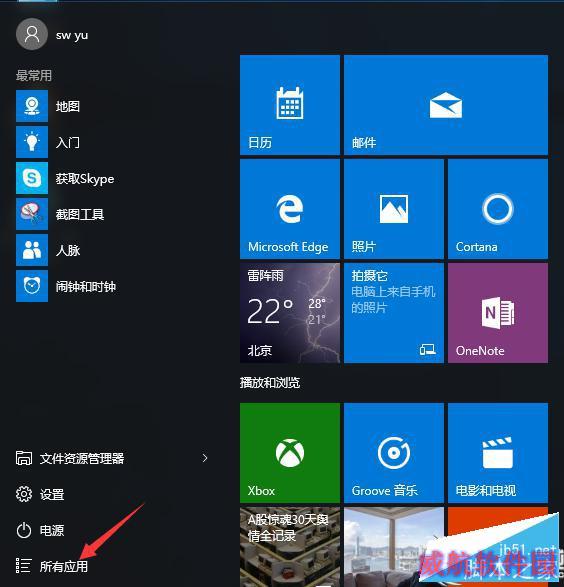Launch the People (人脉) app icon
The height and width of the screenshot is (587, 564).
tap(32, 250)
